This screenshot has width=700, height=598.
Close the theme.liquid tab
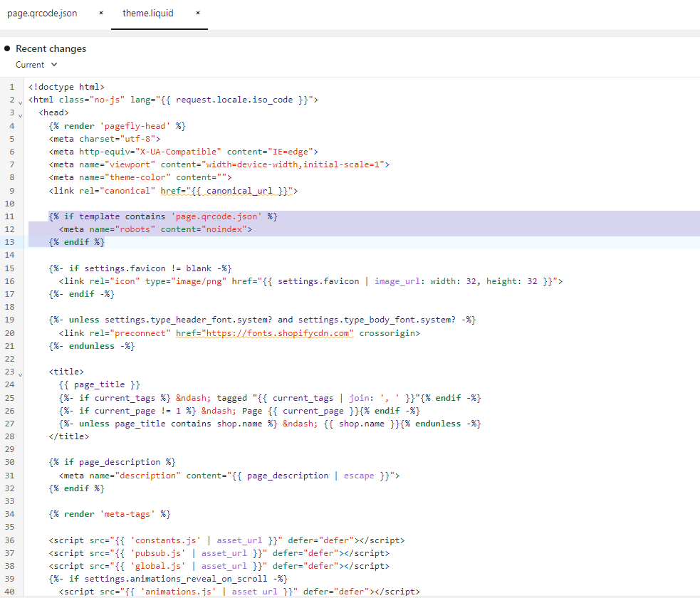[x=198, y=14]
